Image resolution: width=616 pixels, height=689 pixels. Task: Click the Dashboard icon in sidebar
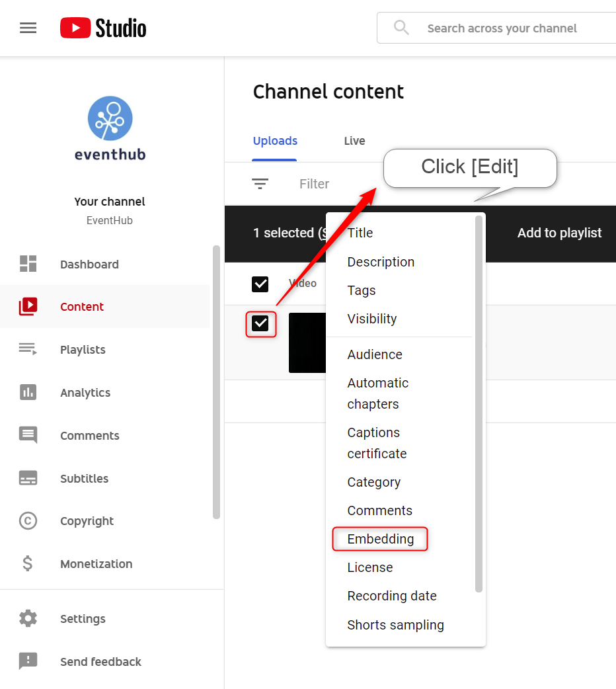tap(28, 264)
